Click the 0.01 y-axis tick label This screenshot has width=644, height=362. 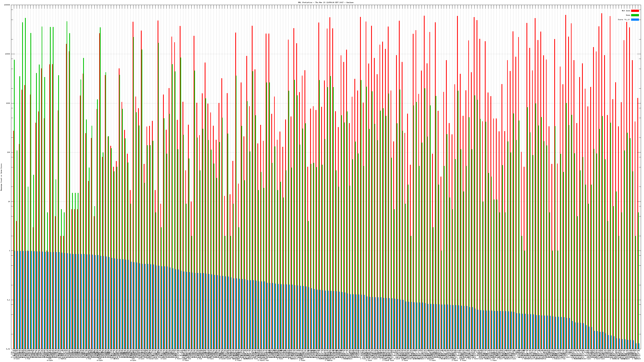8,349
